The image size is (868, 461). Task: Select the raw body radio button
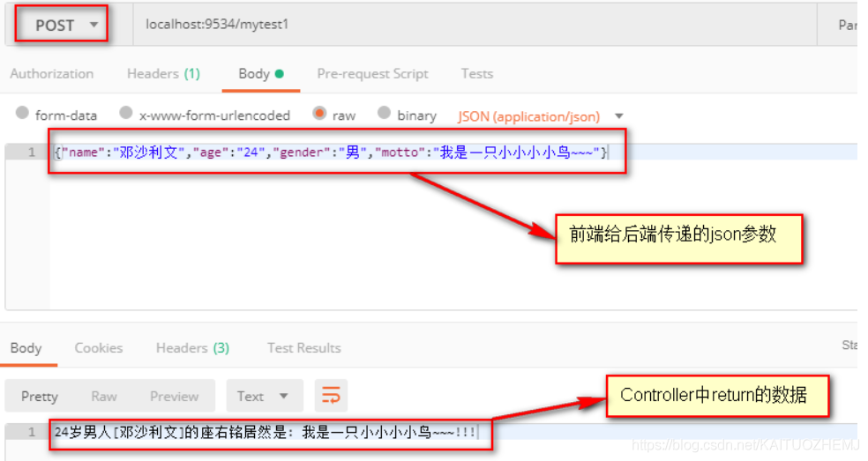point(319,113)
